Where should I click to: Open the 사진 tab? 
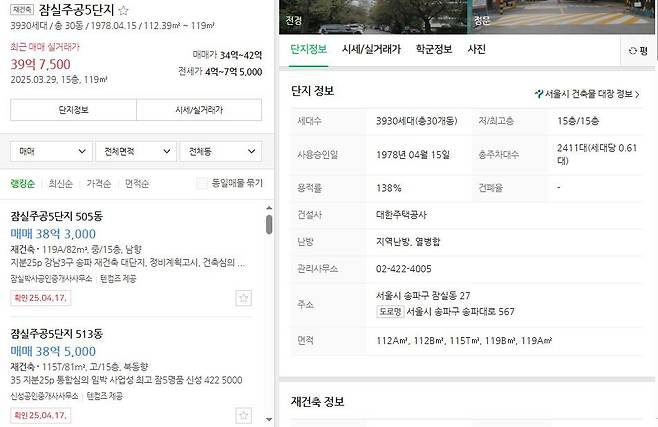[x=477, y=49]
